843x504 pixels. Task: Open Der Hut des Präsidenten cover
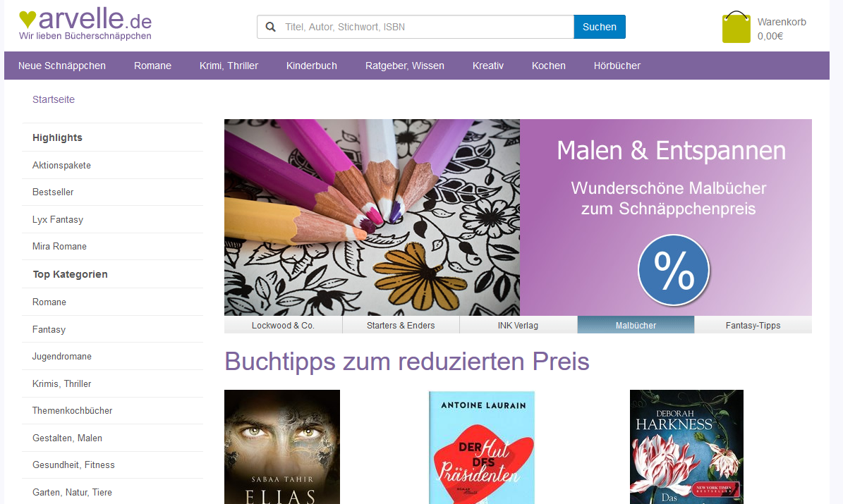click(x=482, y=447)
